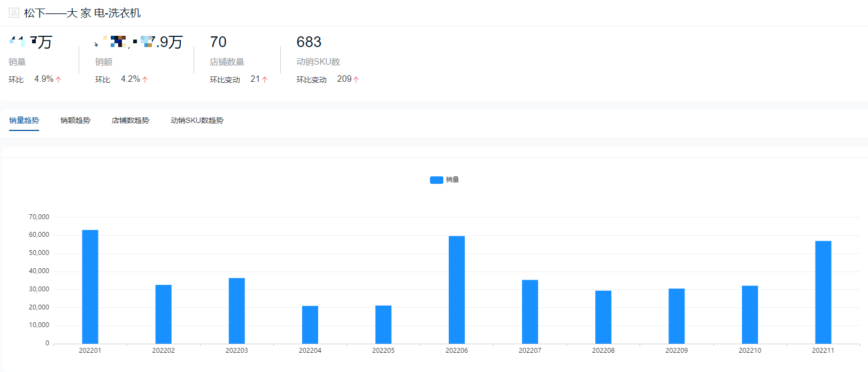Click the brand icon beside 松下 title

[14, 13]
